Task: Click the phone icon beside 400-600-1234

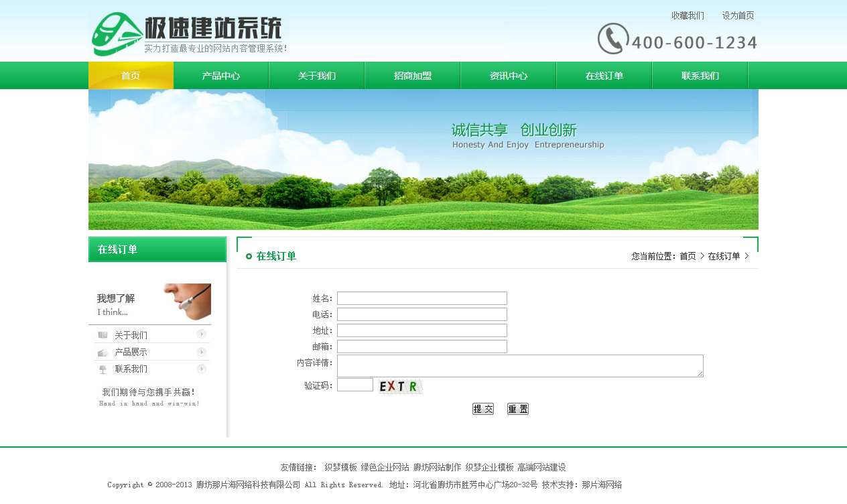Action: pos(612,39)
